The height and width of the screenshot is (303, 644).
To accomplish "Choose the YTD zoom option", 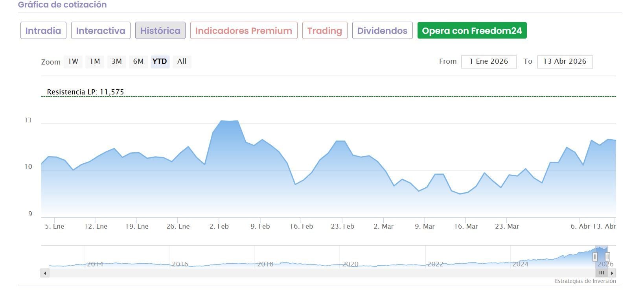I will [160, 61].
